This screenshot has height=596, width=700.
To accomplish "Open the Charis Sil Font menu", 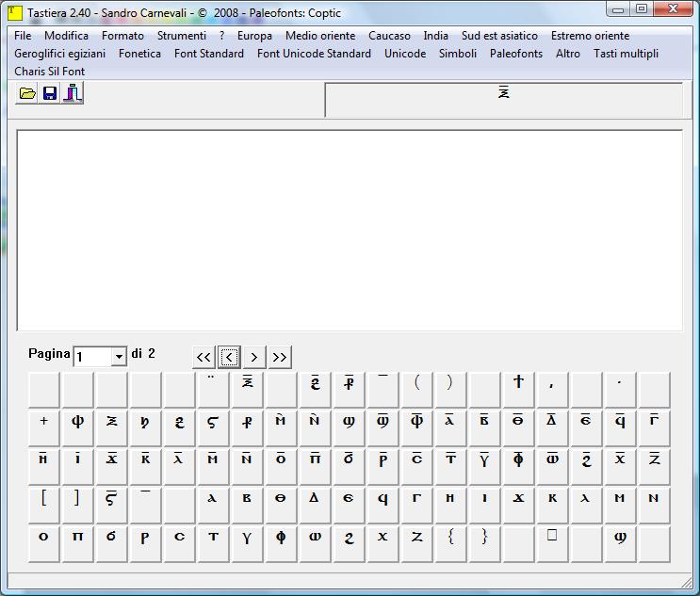I will click(x=50, y=72).
